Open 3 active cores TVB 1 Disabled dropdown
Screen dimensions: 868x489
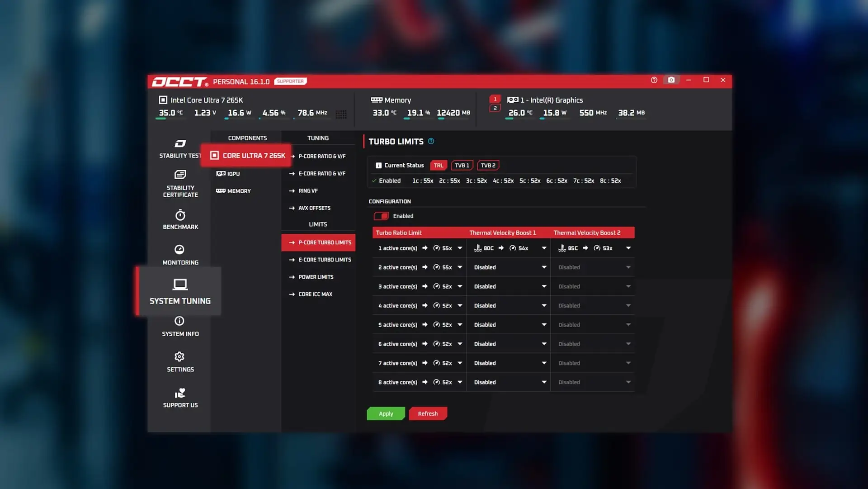tap(509, 286)
